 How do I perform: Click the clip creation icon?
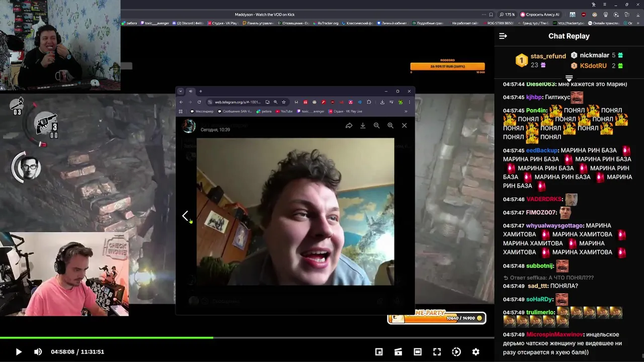click(x=398, y=352)
